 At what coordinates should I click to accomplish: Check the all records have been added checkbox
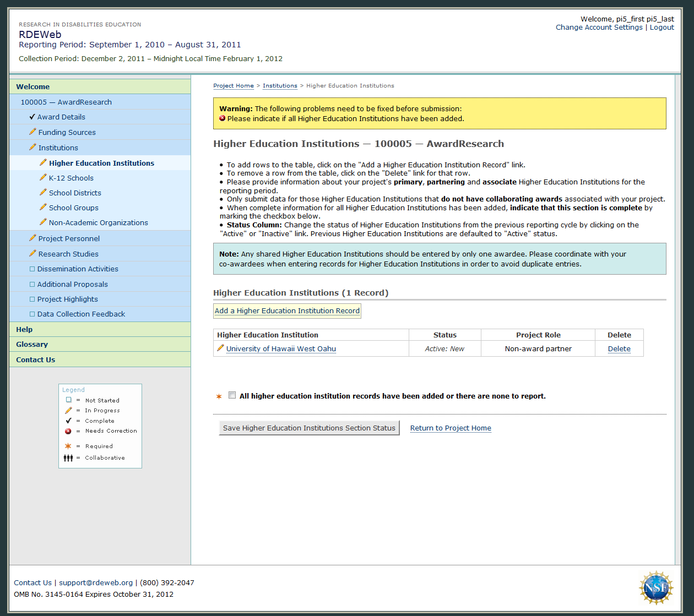232,395
